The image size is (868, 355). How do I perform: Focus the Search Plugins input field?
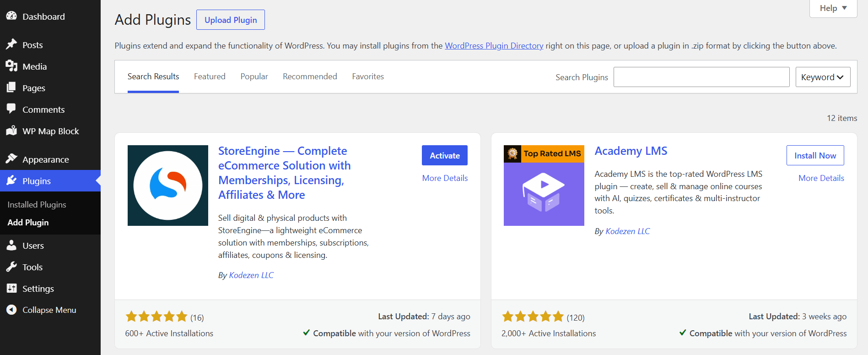click(701, 77)
